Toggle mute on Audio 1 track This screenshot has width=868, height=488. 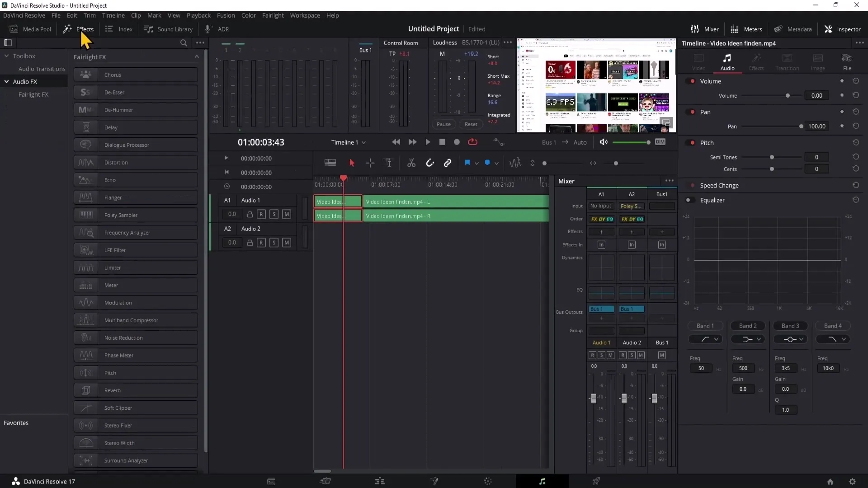point(286,214)
